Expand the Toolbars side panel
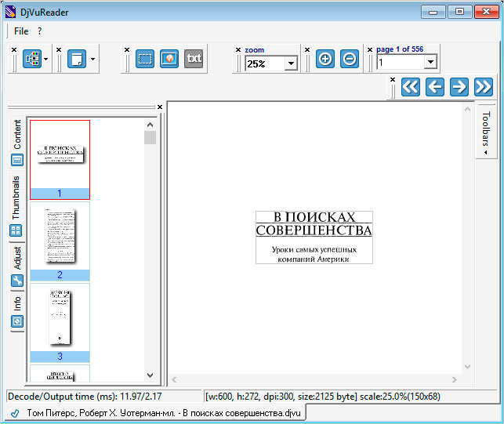 click(485, 131)
